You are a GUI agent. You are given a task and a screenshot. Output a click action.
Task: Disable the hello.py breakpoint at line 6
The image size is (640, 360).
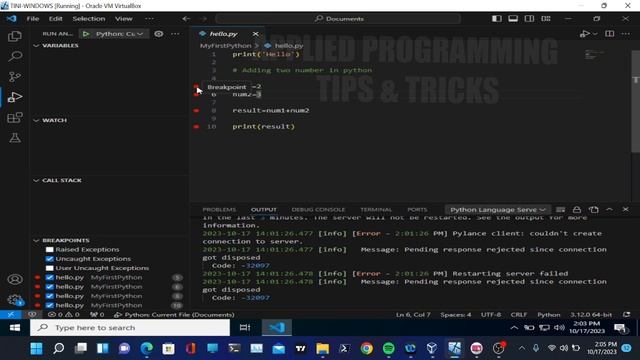coord(50,287)
